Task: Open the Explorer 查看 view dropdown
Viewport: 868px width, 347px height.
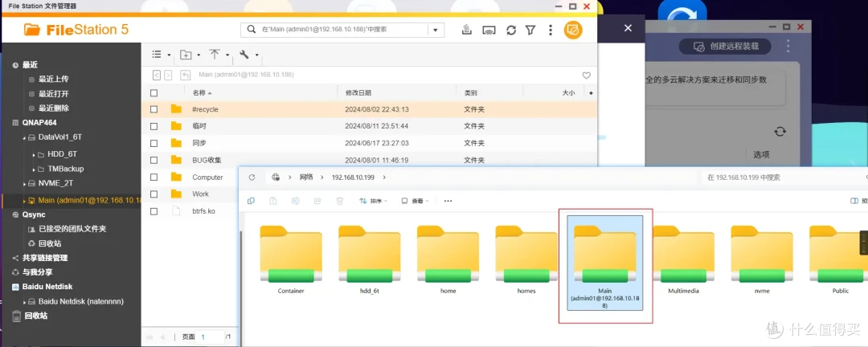Action: pyautogui.click(x=416, y=201)
